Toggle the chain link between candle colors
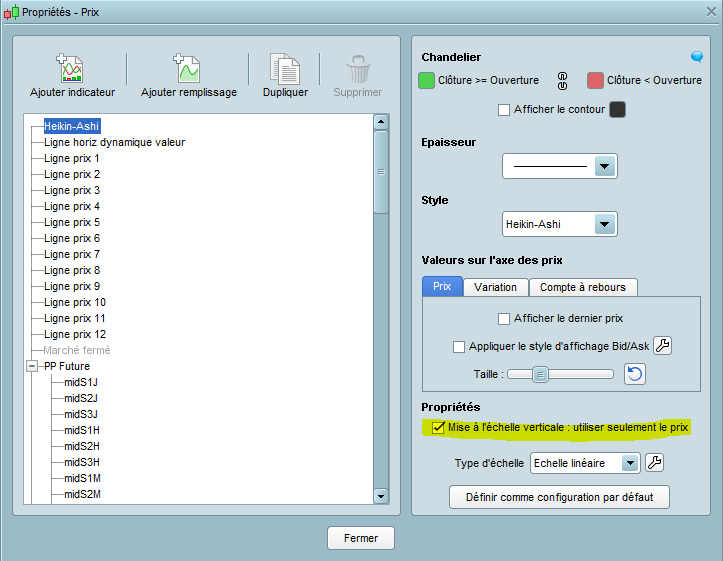723x561 pixels. pos(563,81)
